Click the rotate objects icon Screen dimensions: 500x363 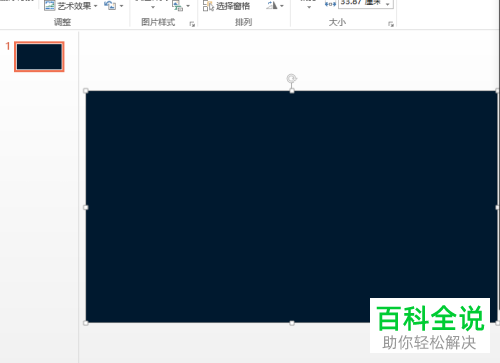click(x=272, y=5)
